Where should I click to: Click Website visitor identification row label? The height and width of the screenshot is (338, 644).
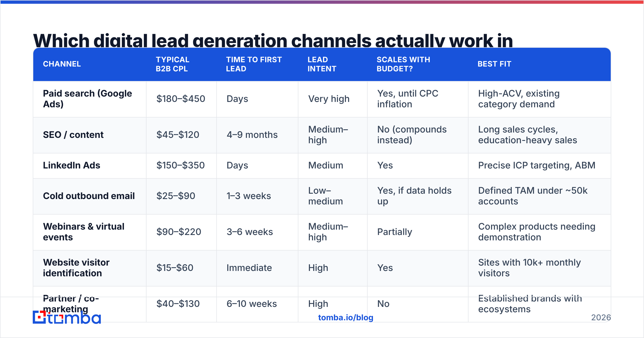[76, 268]
